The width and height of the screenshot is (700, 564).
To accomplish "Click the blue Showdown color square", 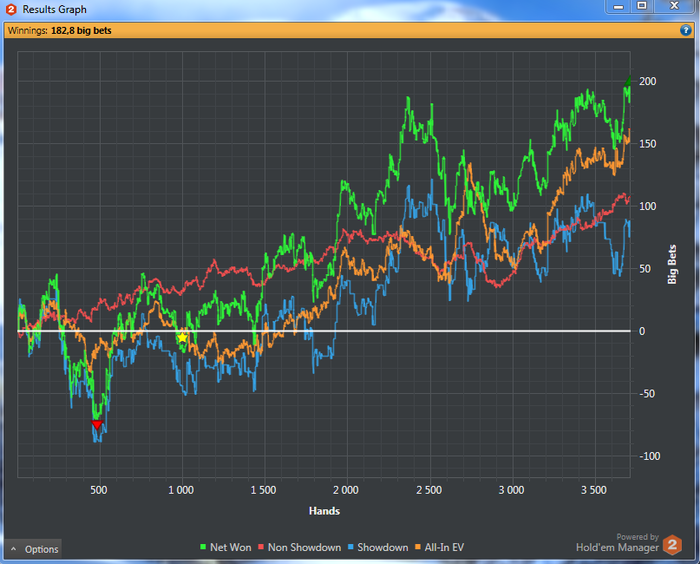I will 350,547.
